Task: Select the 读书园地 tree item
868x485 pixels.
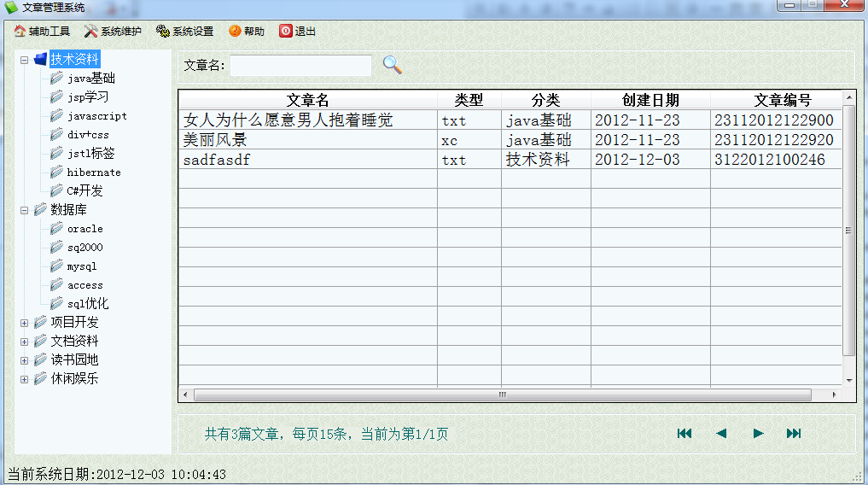Action: point(75,359)
